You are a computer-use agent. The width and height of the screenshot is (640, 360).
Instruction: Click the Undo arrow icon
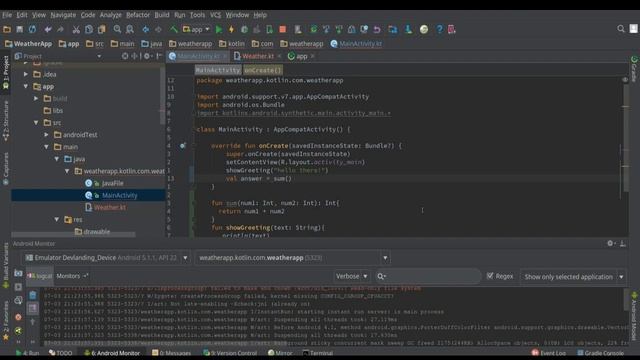point(48,29)
